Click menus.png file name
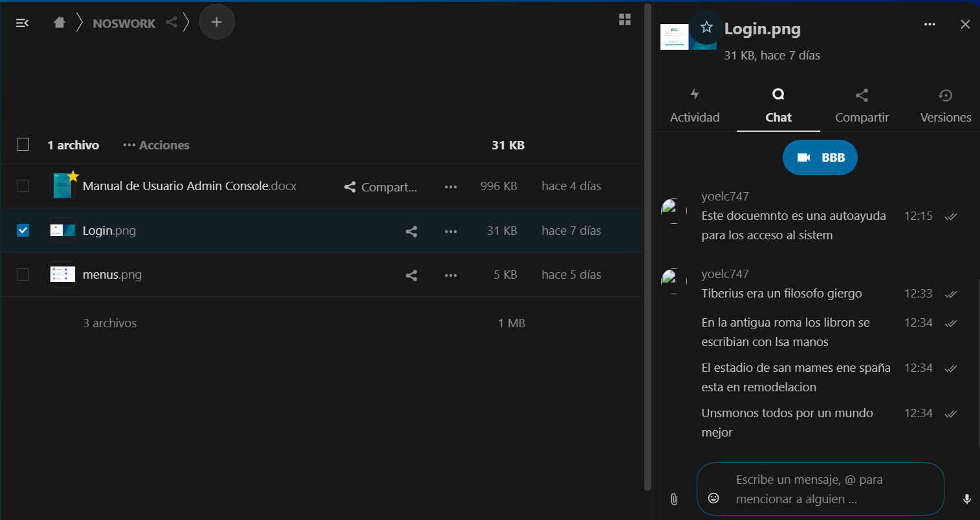Screen dimensions: 980x520 click(x=112, y=275)
